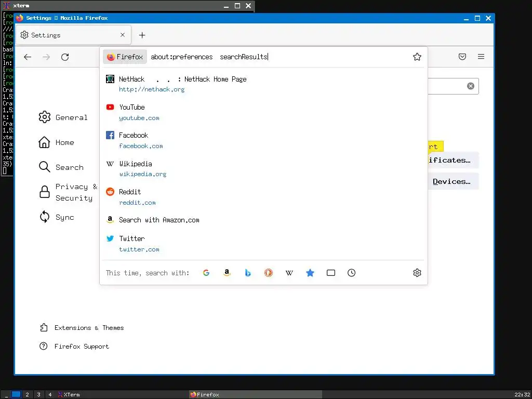Click inside the address bar text
532x399 pixels.
click(209, 57)
